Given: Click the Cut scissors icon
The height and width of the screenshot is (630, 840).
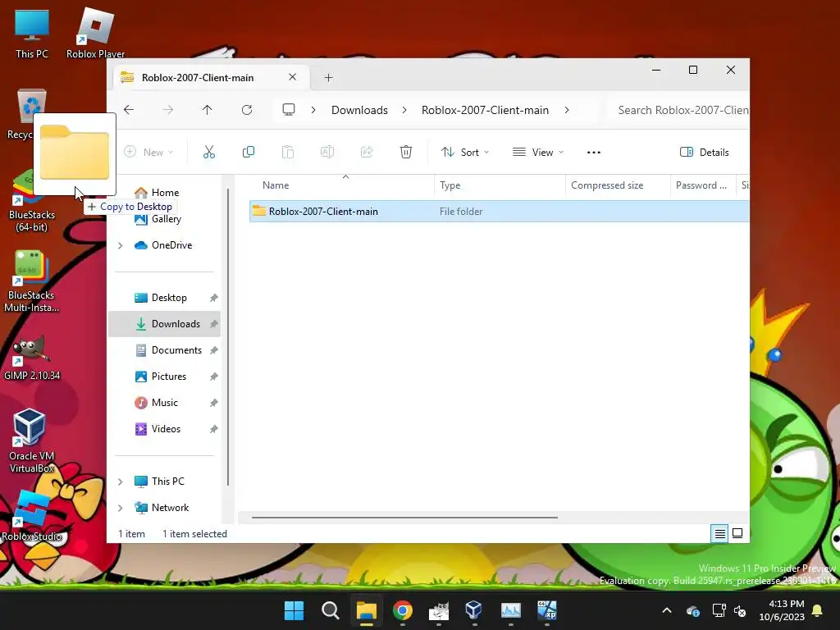Looking at the screenshot, I should point(209,152).
